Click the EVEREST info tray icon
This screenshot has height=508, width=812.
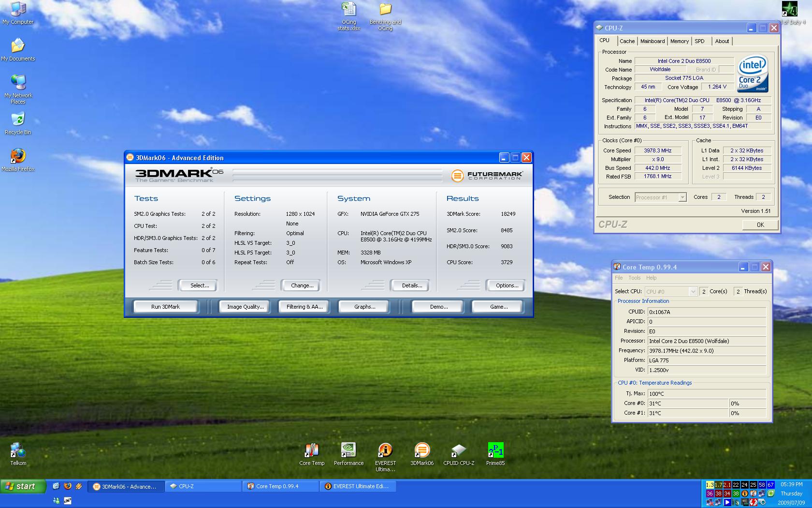point(745,493)
